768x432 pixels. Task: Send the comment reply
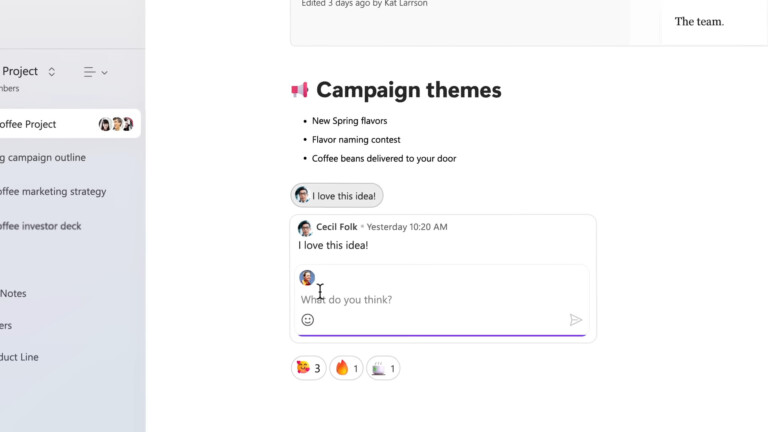576,320
